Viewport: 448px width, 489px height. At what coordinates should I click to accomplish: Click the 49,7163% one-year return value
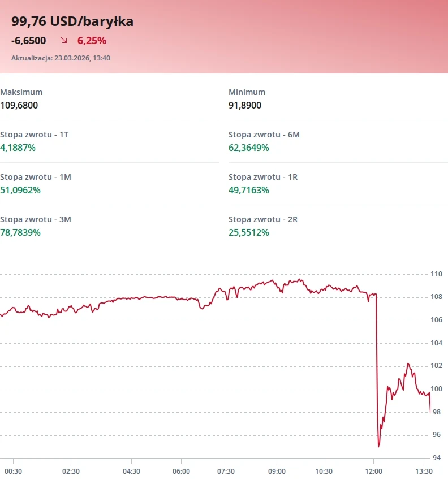[249, 190]
